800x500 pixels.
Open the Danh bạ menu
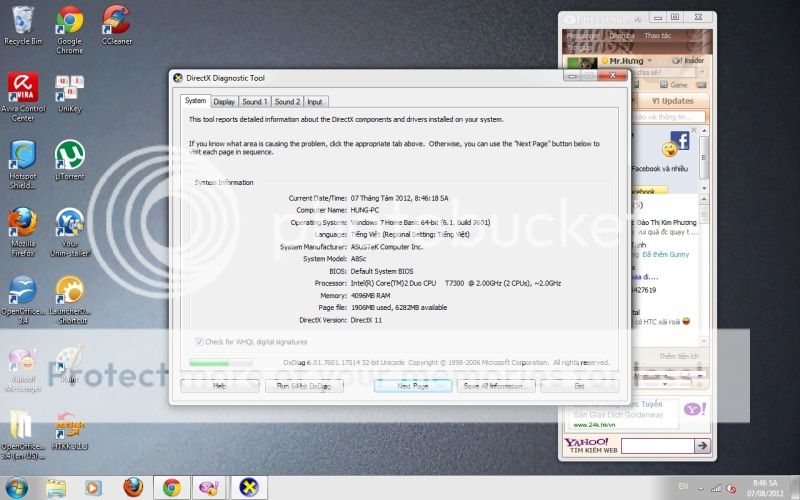(621, 36)
